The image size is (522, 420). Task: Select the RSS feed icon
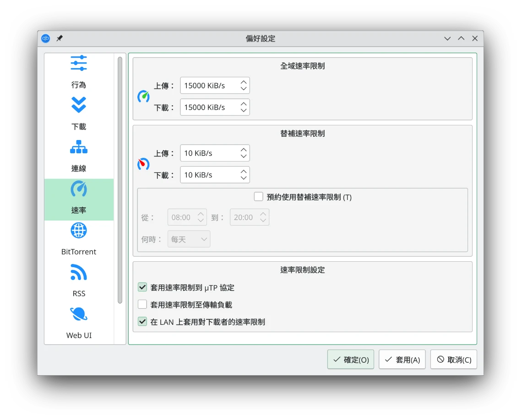point(79,273)
